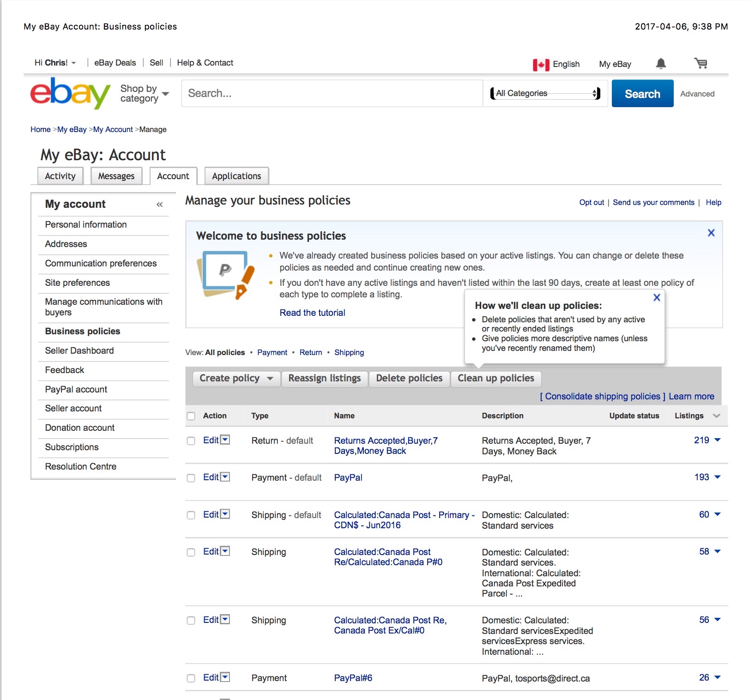Click the Home breadcrumb link

coord(41,129)
